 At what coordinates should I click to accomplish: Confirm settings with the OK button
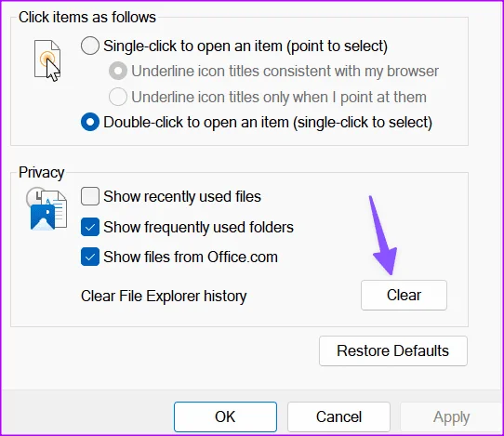coord(225,416)
